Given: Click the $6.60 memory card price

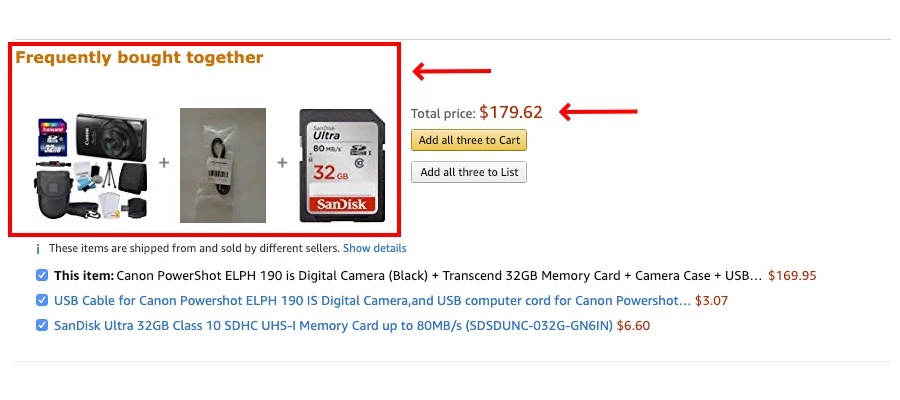Looking at the screenshot, I should (x=634, y=325).
